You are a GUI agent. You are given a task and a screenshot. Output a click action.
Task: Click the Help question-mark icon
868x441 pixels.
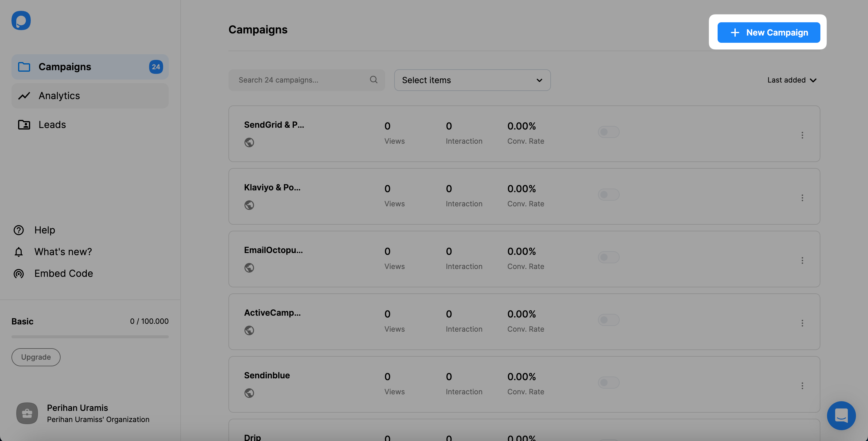[x=18, y=230]
